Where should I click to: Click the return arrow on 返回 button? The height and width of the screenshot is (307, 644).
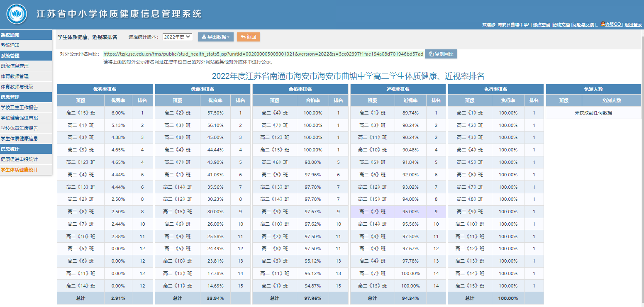pyautogui.click(x=243, y=37)
